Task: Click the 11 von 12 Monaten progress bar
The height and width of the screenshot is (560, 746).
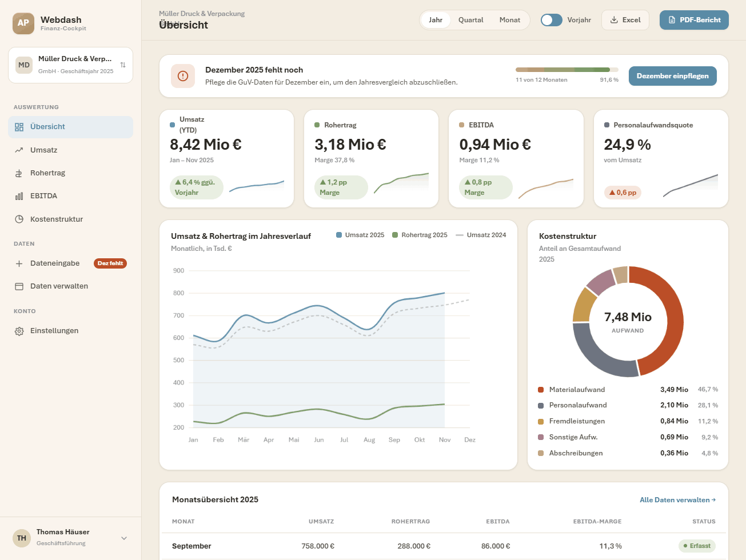Action: pos(567,70)
